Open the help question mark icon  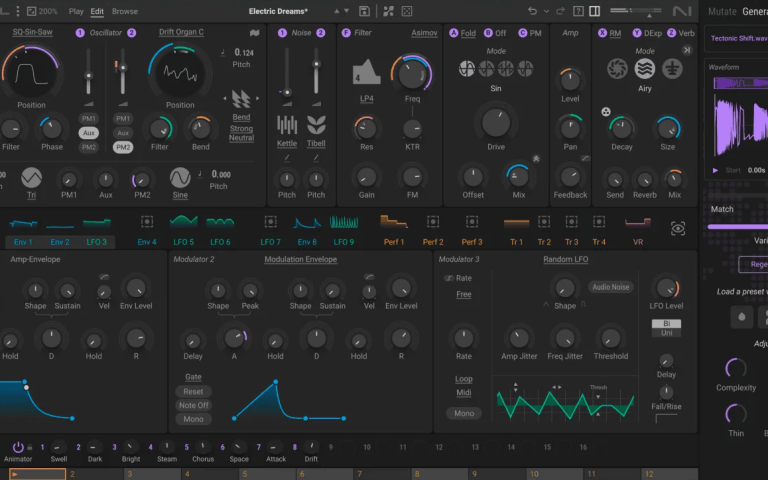578,11
